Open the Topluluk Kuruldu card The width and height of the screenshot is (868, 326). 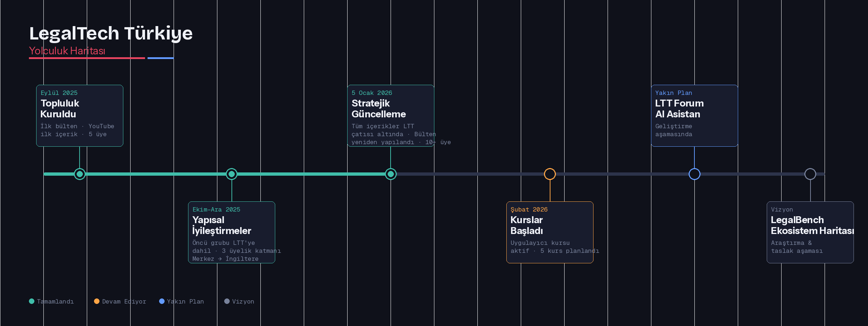pos(80,116)
